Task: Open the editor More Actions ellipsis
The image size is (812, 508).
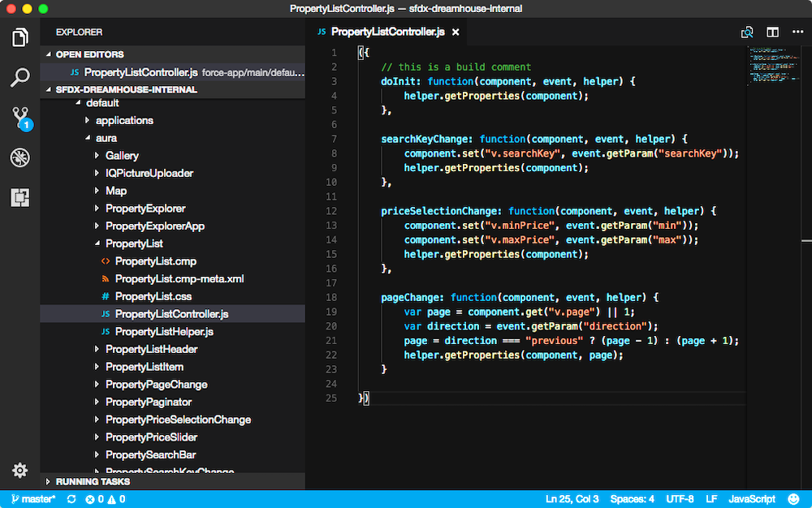Action: click(797, 32)
